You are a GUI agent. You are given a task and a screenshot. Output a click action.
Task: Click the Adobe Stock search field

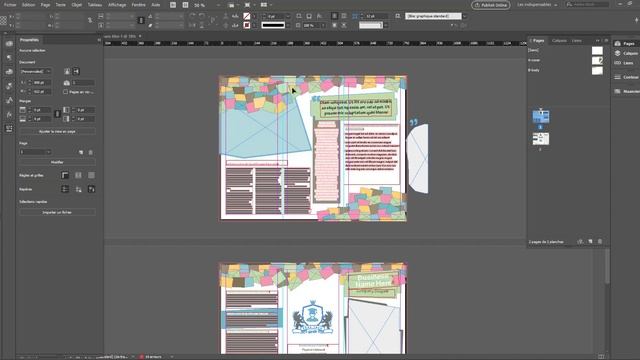(x=588, y=4)
